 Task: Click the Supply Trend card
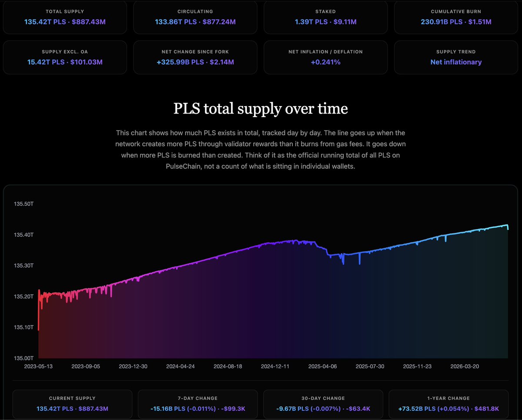[456, 57]
